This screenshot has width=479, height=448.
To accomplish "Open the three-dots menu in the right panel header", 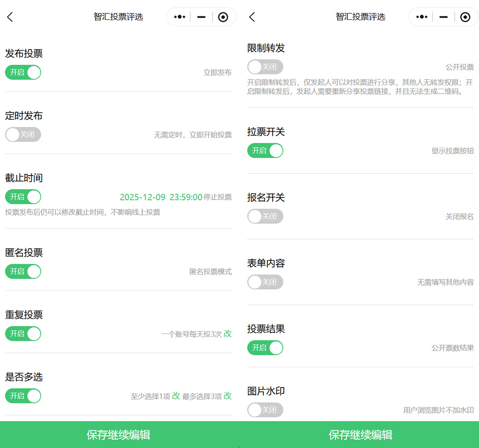I will [x=421, y=17].
